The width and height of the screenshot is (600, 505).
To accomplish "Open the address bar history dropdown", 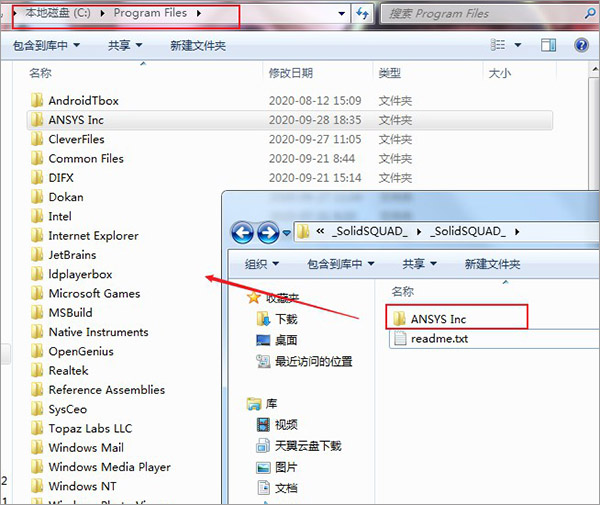I will (342, 13).
